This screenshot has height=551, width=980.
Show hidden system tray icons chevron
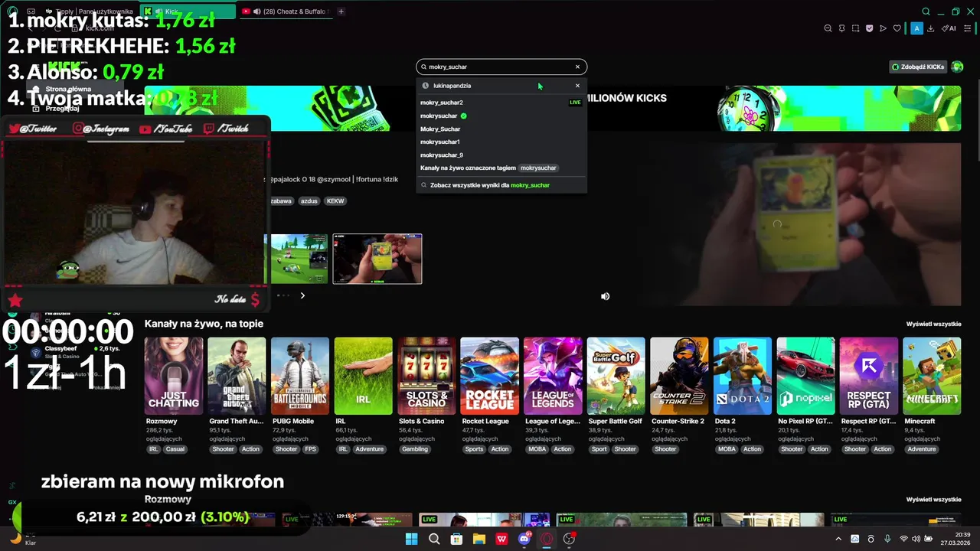pyautogui.click(x=838, y=539)
